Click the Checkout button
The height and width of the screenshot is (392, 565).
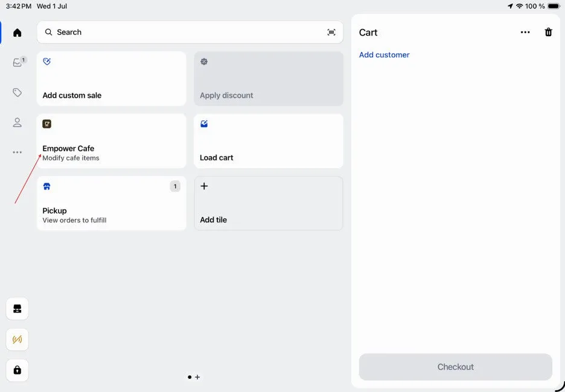[456, 367]
